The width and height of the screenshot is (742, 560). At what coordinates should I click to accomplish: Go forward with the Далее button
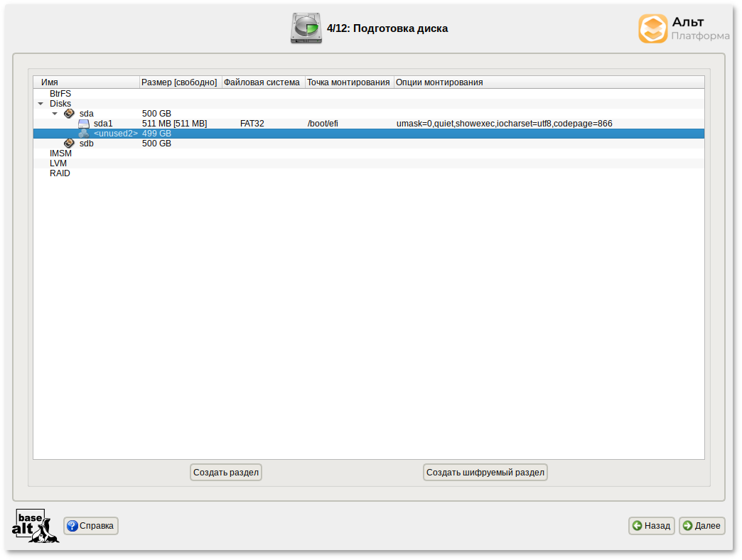(701, 526)
